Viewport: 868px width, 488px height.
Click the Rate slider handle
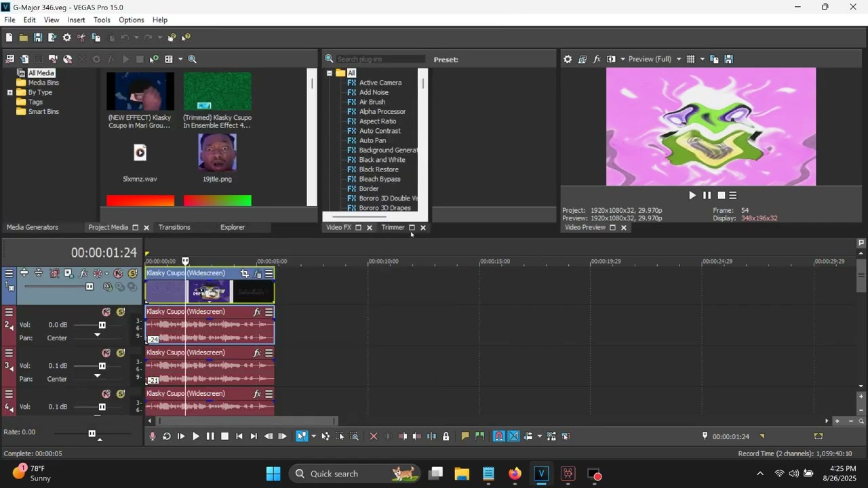(92, 433)
